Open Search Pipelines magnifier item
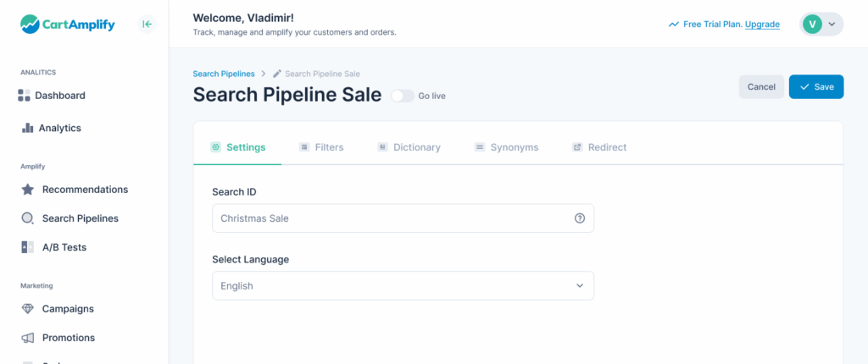The height and width of the screenshot is (364, 868). point(80,218)
